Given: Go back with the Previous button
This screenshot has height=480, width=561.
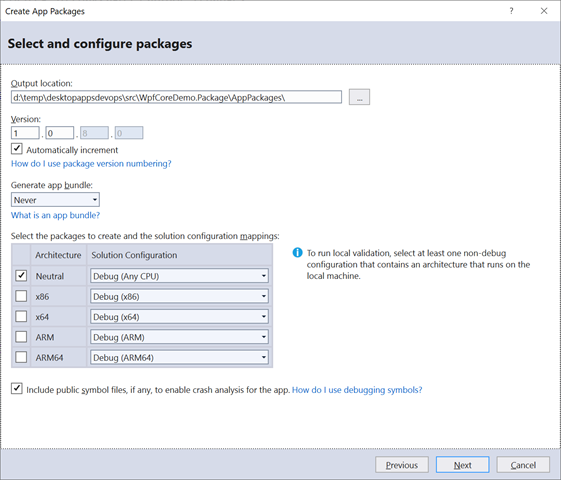Looking at the screenshot, I should 402,465.
